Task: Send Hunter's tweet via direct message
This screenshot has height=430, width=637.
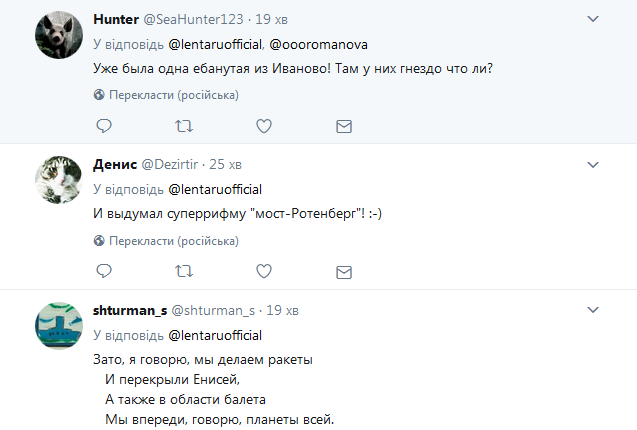Action: click(x=343, y=127)
